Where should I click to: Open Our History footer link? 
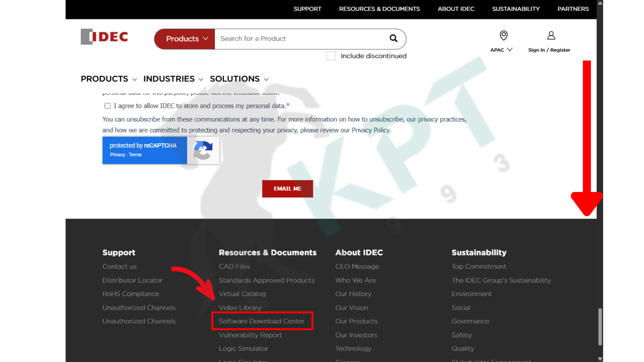[x=353, y=294]
